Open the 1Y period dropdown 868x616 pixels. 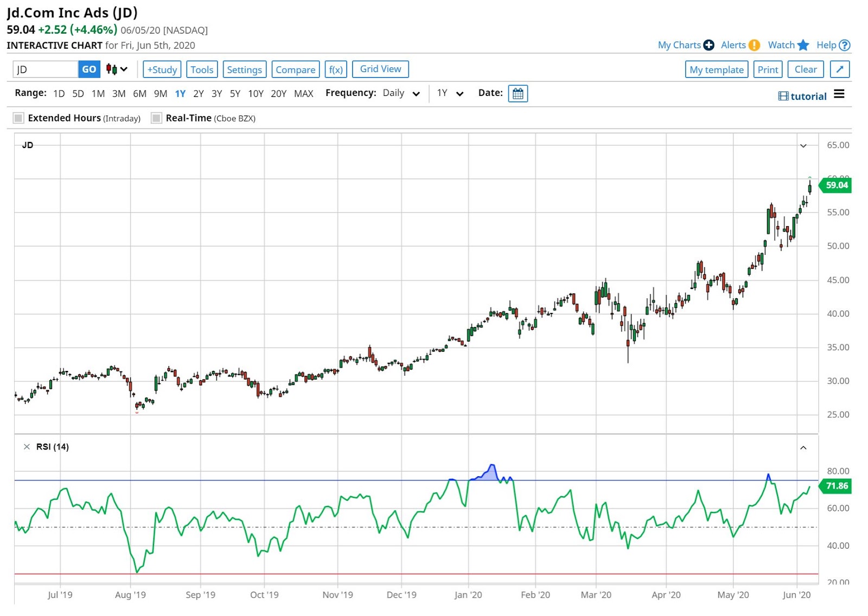click(x=450, y=93)
